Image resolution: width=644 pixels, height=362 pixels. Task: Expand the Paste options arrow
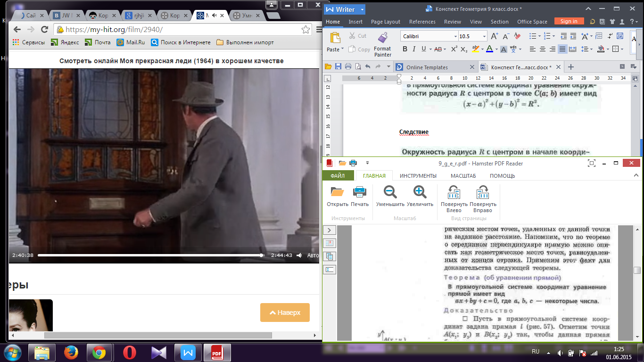pos(343,49)
